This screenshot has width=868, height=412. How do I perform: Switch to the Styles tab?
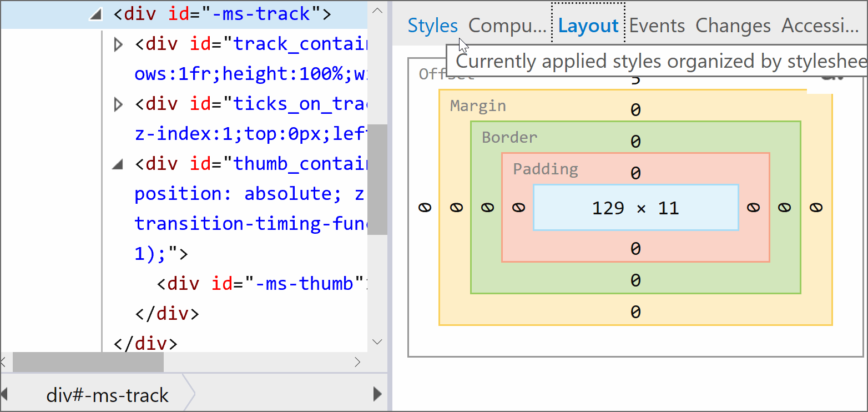click(432, 26)
